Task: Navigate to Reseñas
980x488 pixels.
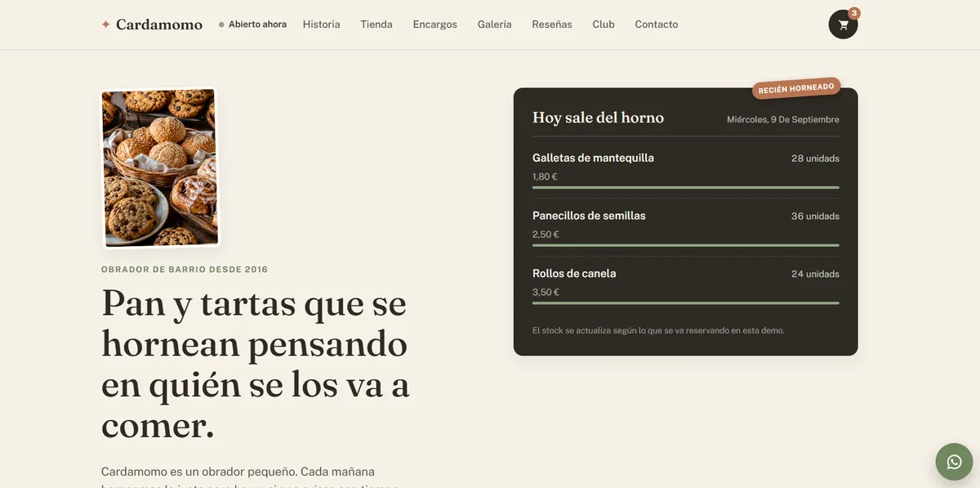Action: tap(552, 25)
